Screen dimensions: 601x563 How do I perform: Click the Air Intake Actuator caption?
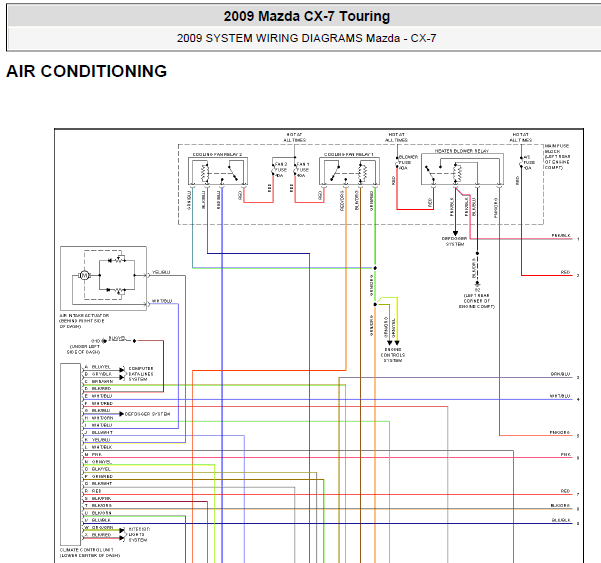pos(84,321)
